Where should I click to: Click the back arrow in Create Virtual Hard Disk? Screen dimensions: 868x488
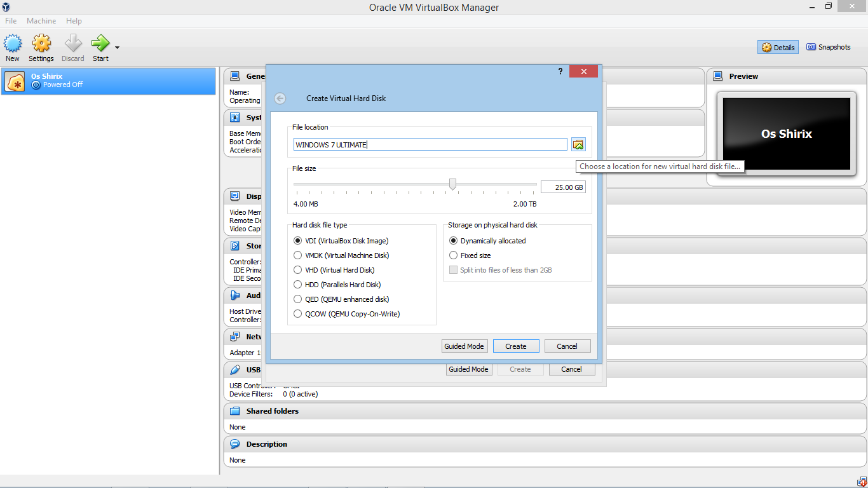coord(280,98)
